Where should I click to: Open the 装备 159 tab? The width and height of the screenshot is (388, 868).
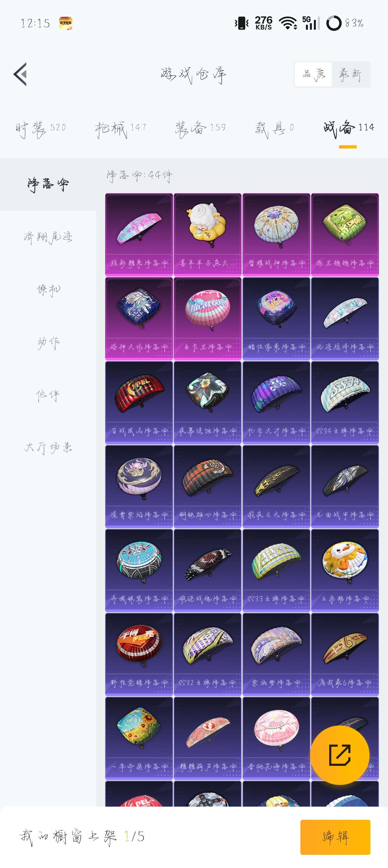pyautogui.click(x=200, y=128)
